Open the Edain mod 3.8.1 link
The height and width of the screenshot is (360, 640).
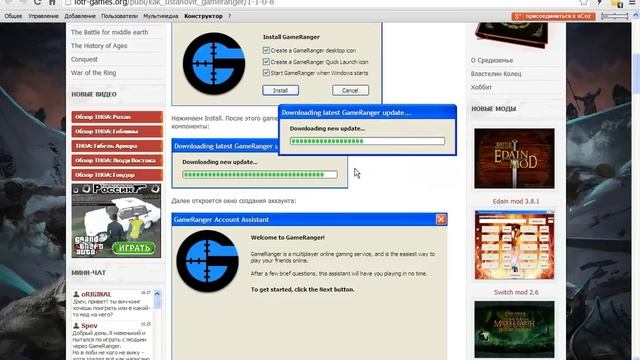click(516, 201)
